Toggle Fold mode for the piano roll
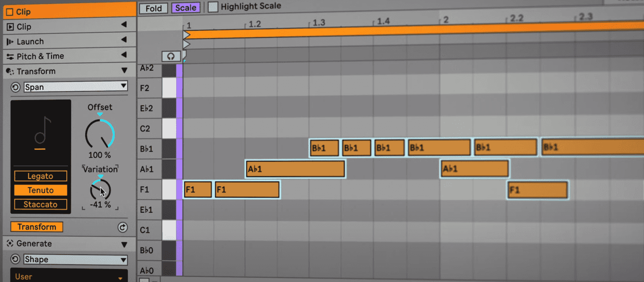The width and height of the screenshot is (644, 282). click(x=153, y=8)
